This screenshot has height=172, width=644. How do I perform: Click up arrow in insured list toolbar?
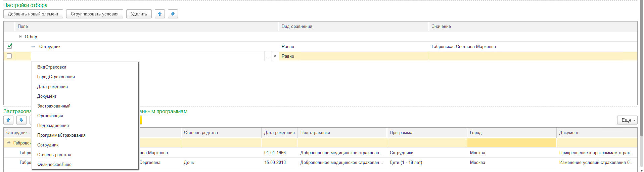(8, 120)
